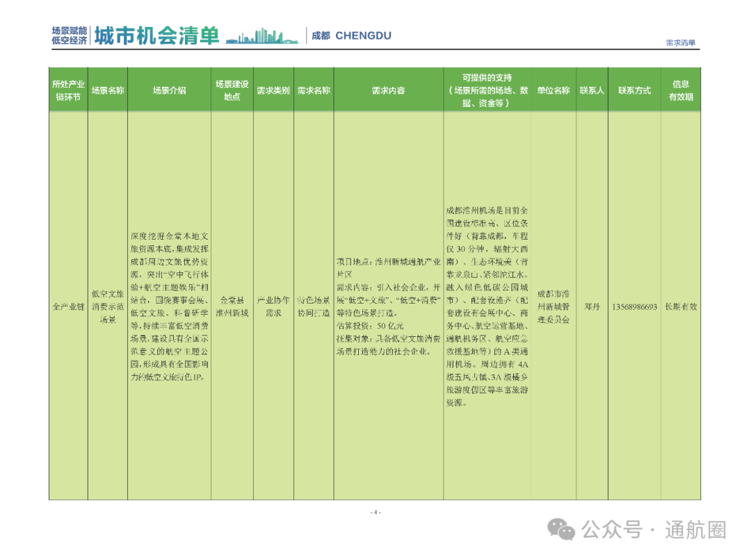Select the 联系人 column header

pos(592,90)
